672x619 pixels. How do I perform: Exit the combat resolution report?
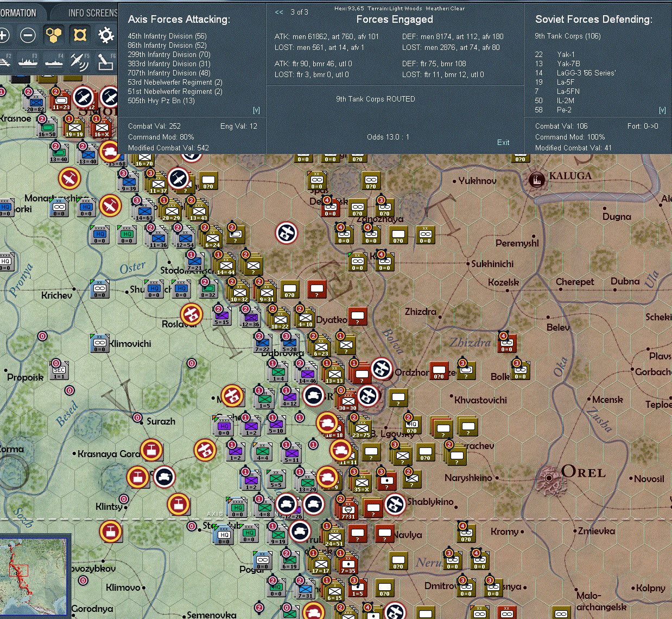pyautogui.click(x=503, y=142)
